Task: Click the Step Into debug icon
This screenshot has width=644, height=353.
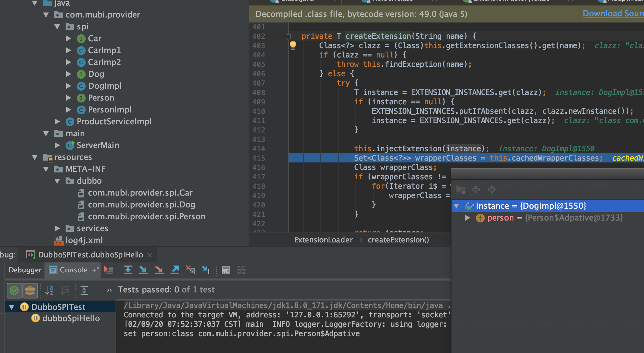Action: click(143, 270)
